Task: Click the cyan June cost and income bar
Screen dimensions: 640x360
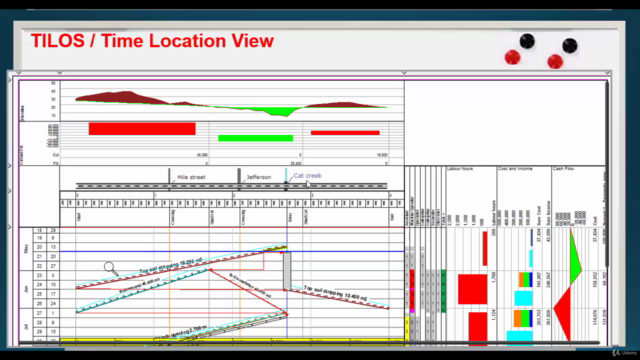Action: tap(523, 298)
